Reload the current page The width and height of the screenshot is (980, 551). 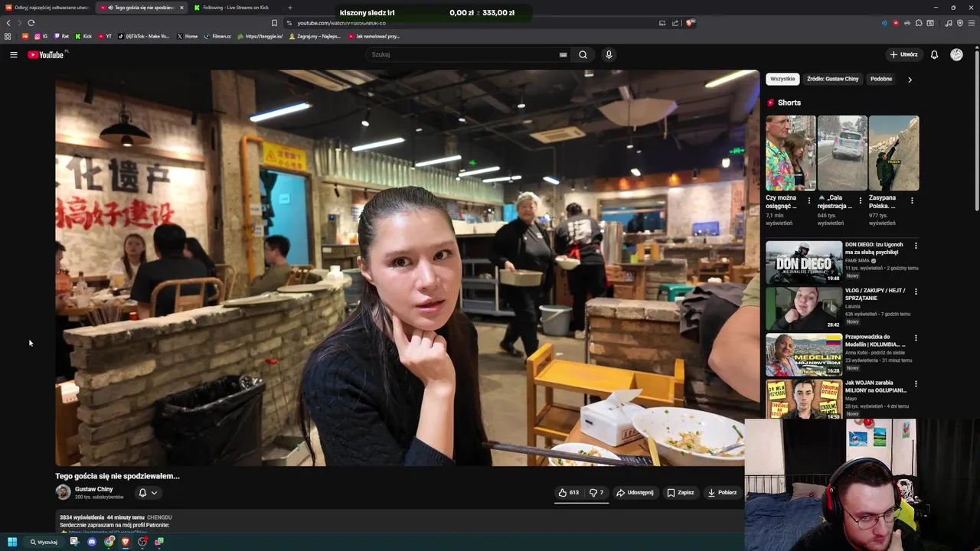[x=31, y=23]
